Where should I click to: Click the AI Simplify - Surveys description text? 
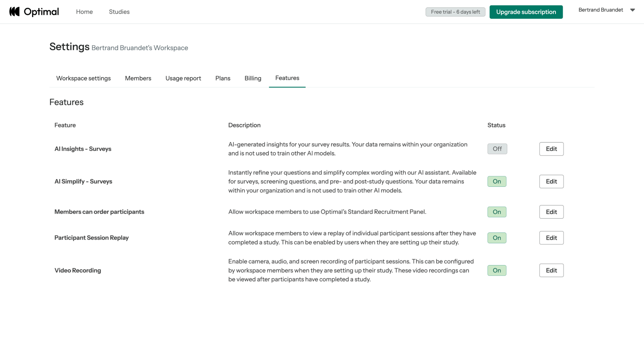pyautogui.click(x=352, y=182)
